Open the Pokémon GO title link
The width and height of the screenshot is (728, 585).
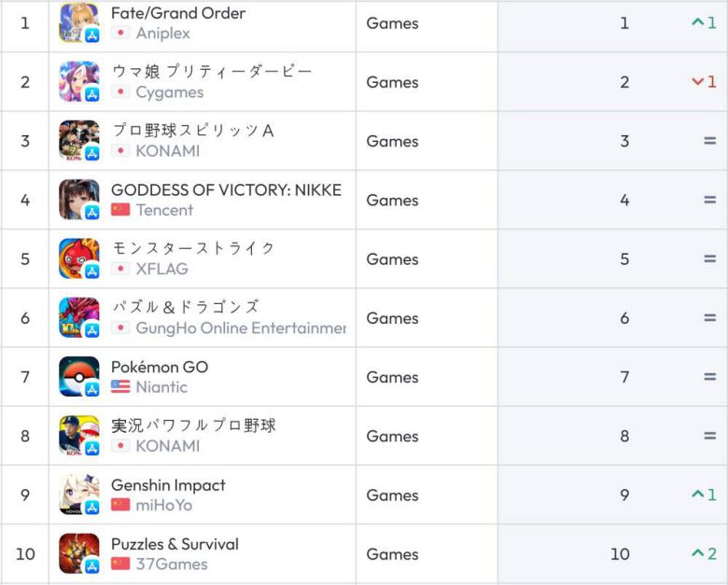click(160, 367)
